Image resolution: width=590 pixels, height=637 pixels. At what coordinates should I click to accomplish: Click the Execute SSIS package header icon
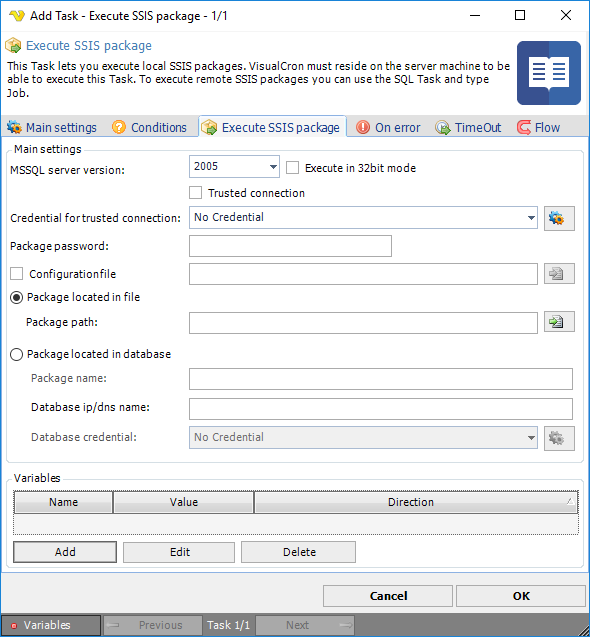(x=13, y=46)
